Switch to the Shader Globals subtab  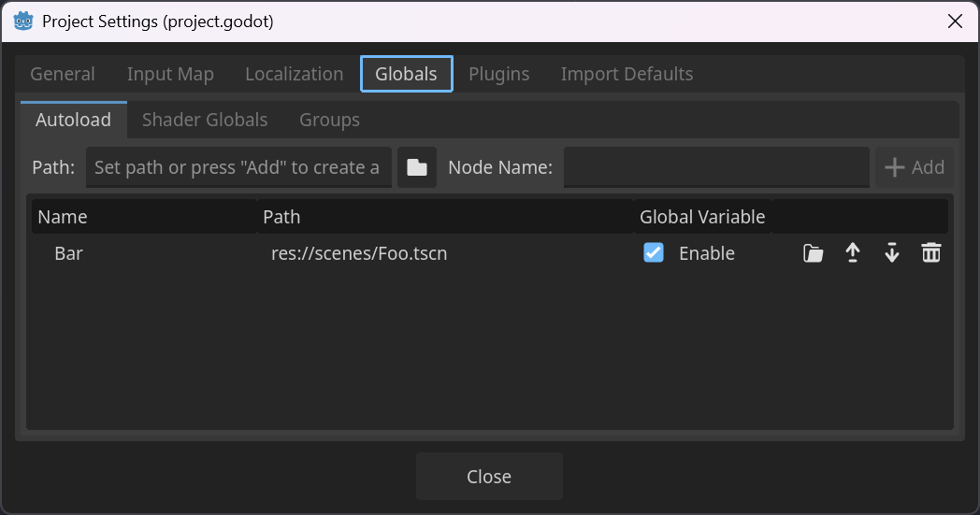click(205, 120)
